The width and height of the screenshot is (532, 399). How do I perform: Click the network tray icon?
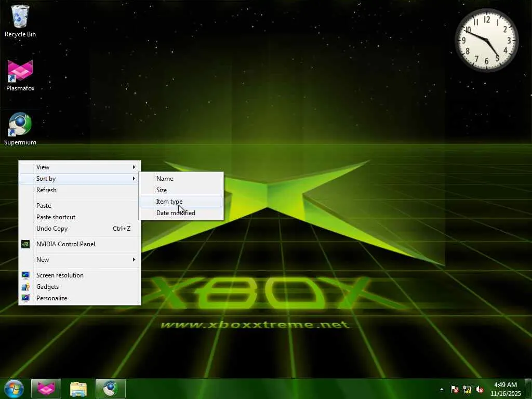(x=467, y=389)
